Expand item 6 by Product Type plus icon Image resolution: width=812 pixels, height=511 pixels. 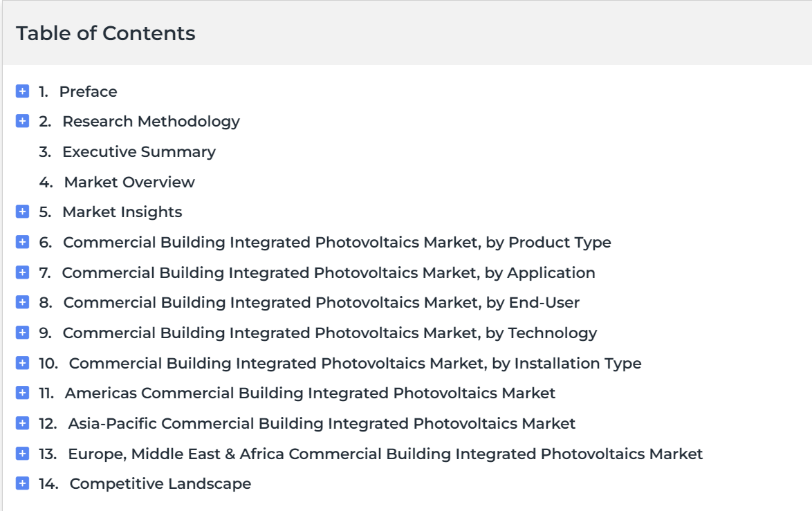[x=22, y=242]
